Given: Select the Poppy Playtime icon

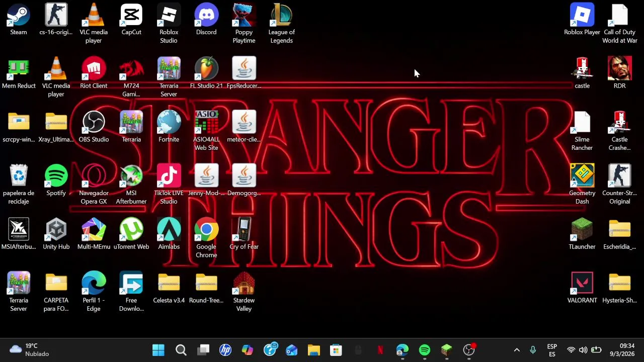Looking at the screenshot, I should coord(244,24).
